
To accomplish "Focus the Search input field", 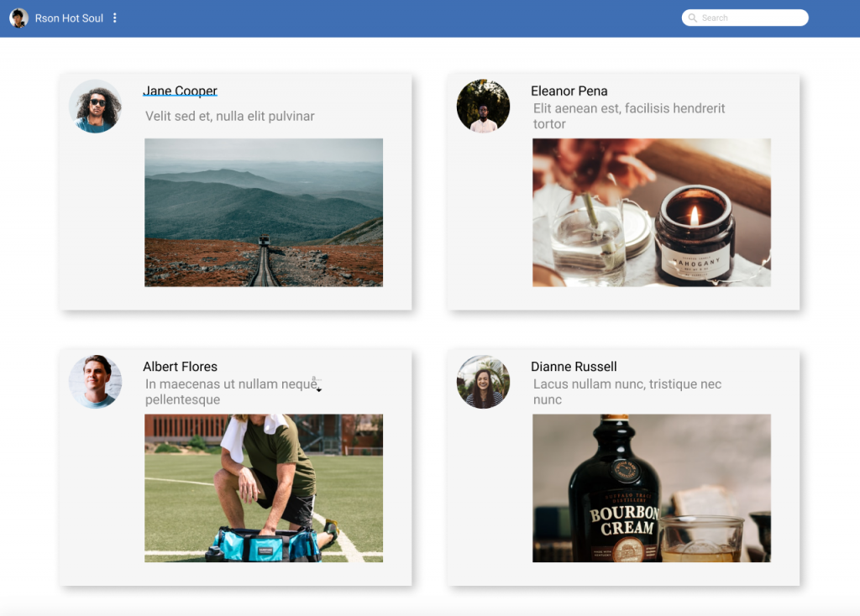I will pyautogui.click(x=745, y=18).
